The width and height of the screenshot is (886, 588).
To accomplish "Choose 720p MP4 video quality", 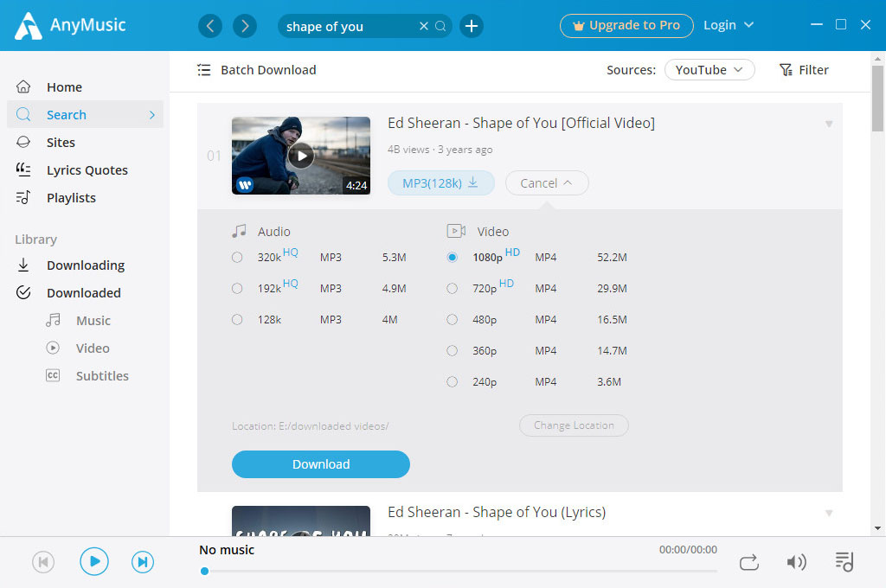I will pyautogui.click(x=452, y=289).
